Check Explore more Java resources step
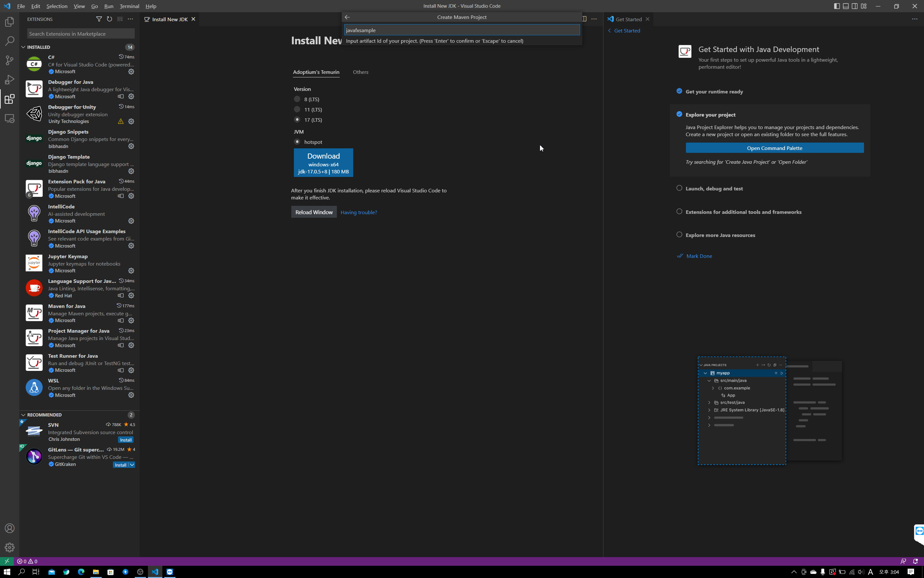924x578 pixels. click(x=679, y=235)
